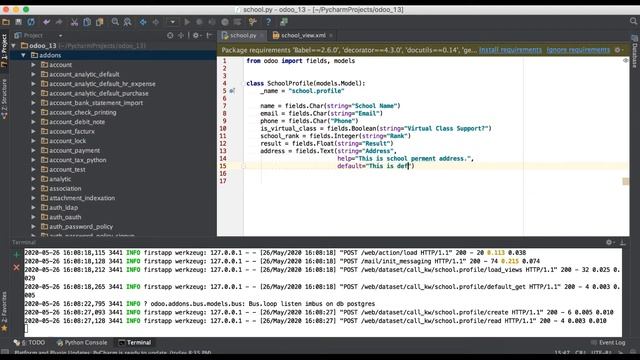Click the Debug bug toolbar icon

[x=200, y=22]
